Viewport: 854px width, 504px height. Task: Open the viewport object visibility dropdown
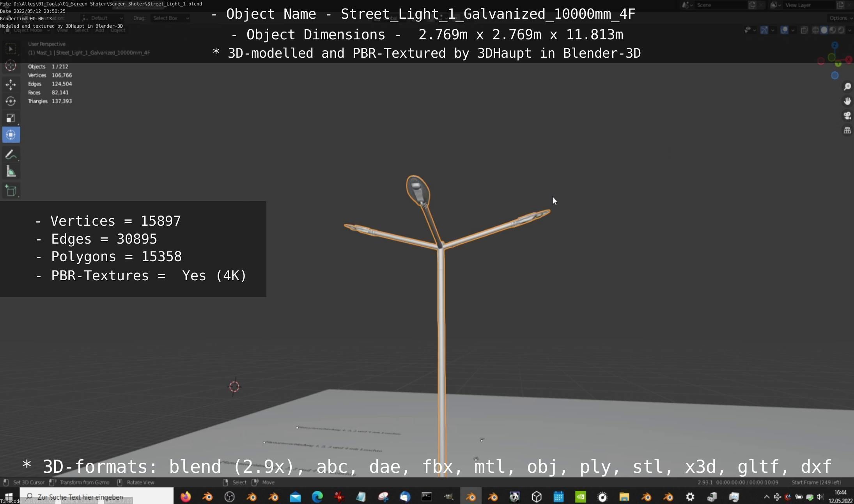point(750,30)
